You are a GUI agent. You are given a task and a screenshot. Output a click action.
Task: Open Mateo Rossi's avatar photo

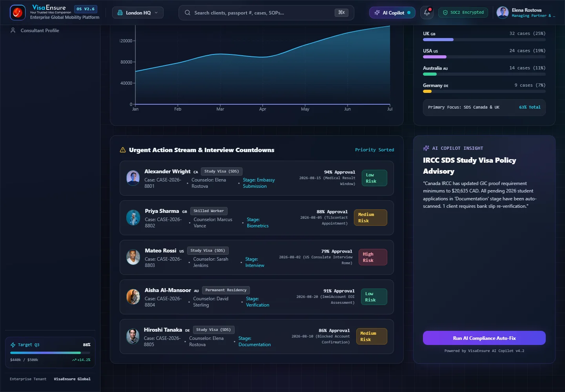pos(133,257)
